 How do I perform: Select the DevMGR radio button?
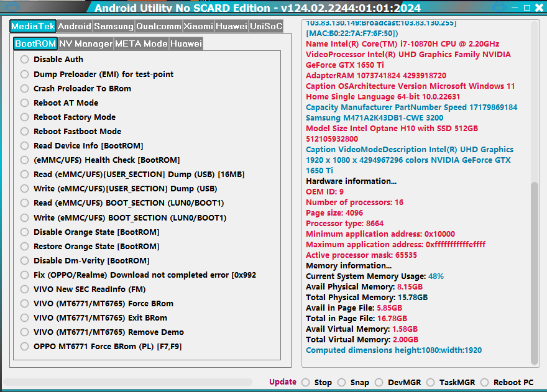point(379,383)
